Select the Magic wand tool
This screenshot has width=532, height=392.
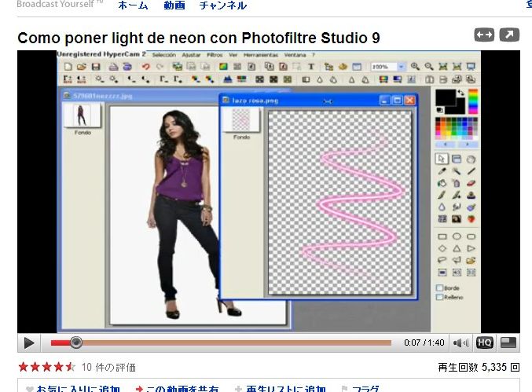point(457,171)
